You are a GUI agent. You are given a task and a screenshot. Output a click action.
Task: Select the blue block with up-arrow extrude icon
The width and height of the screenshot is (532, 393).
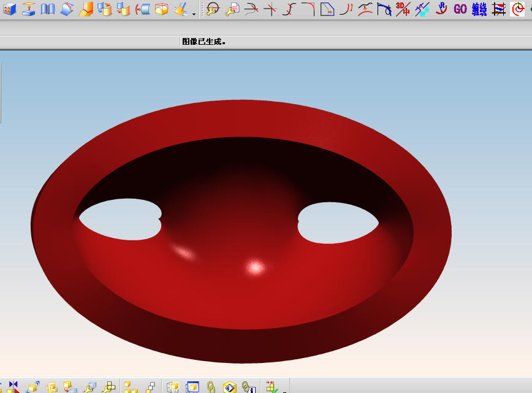28,9
